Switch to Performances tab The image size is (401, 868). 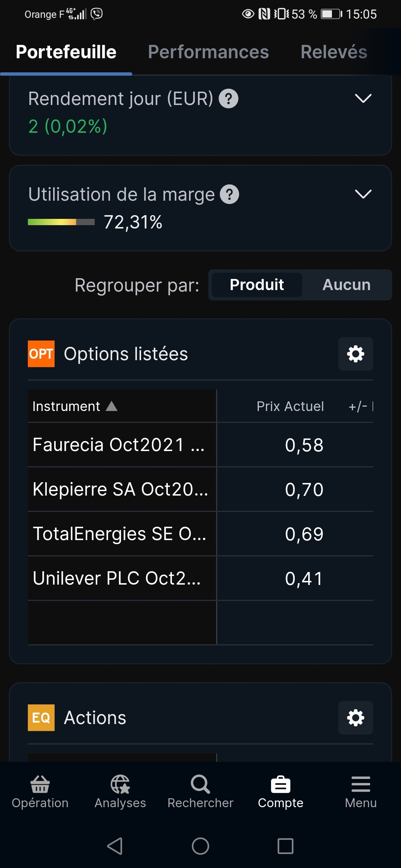[208, 52]
